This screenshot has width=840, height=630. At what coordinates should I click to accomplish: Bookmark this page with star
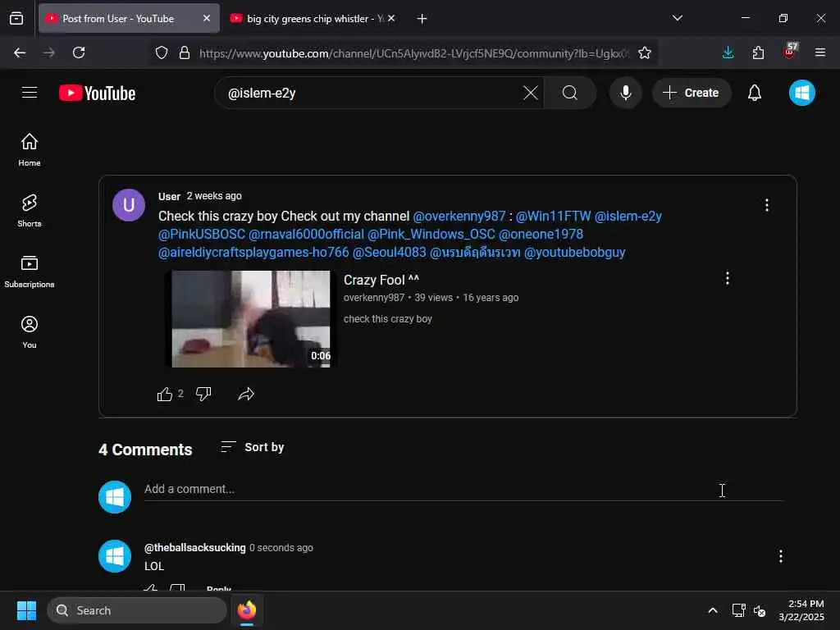click(645, 52)
